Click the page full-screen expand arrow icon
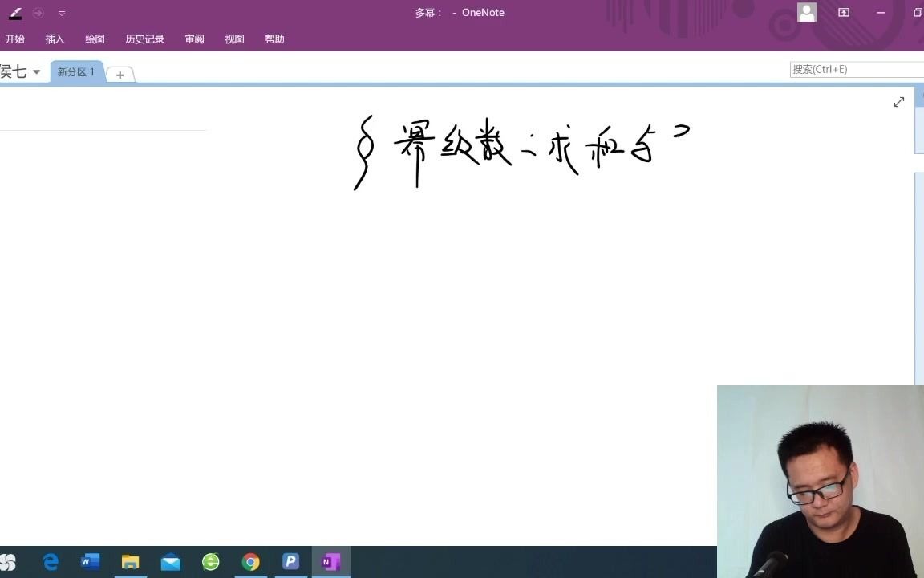924x578 pixels. click(x=898, y=102)
